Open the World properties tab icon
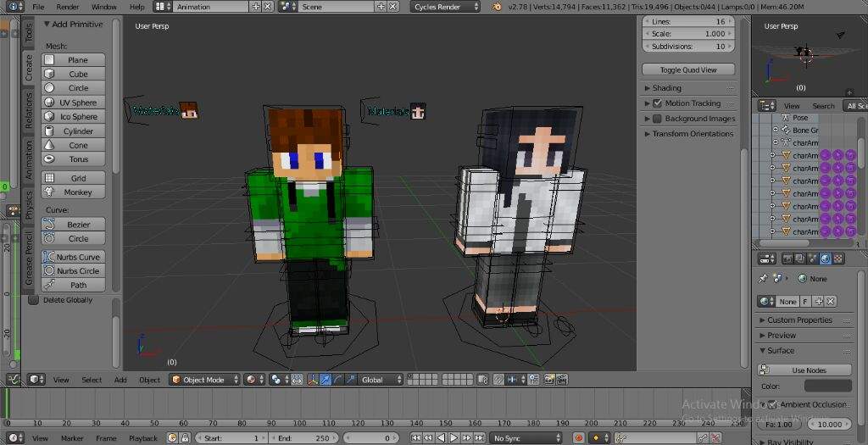 coord(826,259)
